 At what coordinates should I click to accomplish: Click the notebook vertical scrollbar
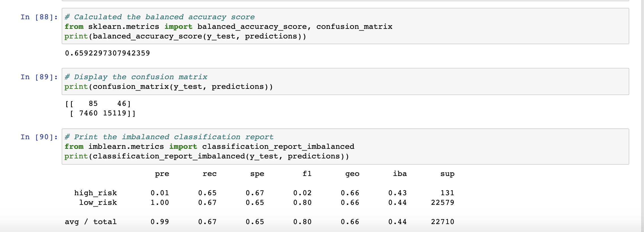[x=642, y=116]
